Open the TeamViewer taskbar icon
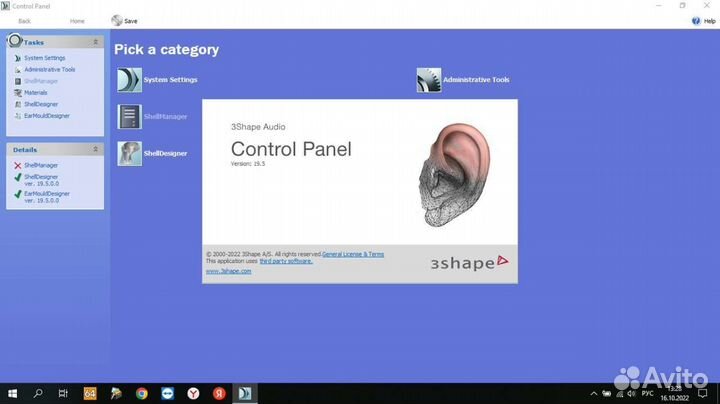This screenshot has height=404, width=720. click(168, 393)
